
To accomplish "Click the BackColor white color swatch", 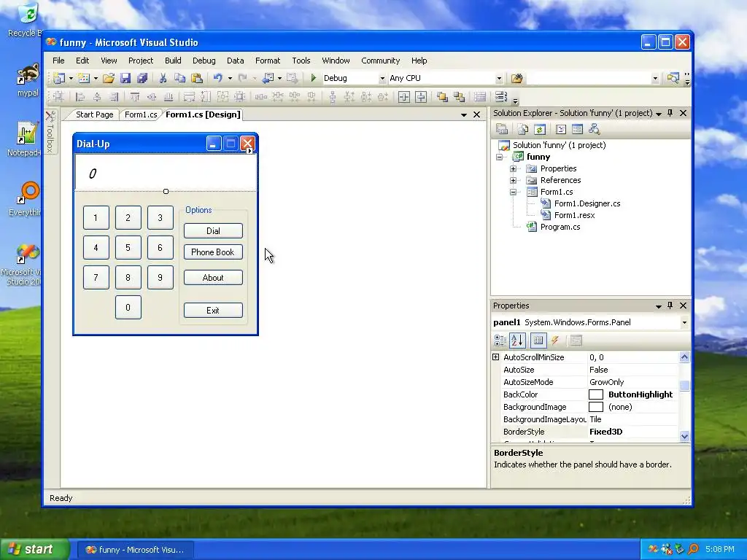I will click(x=595, y=394).
